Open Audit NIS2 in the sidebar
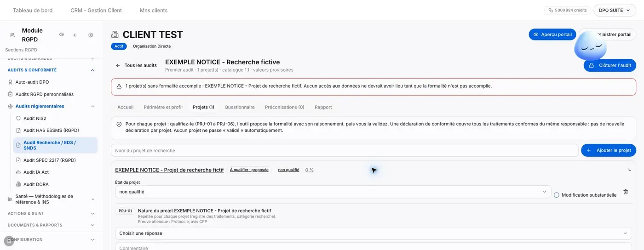The height and width of the screenshot is (250, 644). tap(35, 118)
